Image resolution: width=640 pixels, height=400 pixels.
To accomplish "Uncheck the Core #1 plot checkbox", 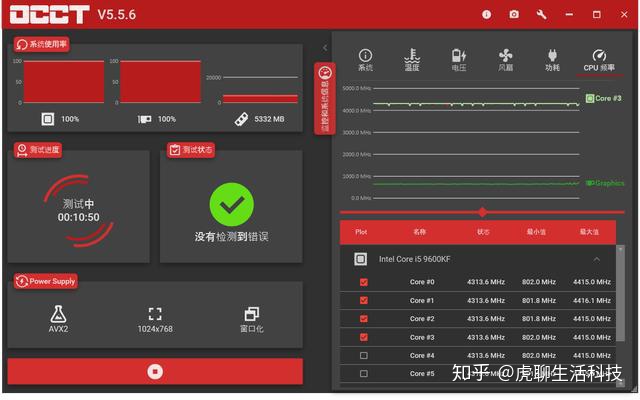I will [x=364, y=300].
